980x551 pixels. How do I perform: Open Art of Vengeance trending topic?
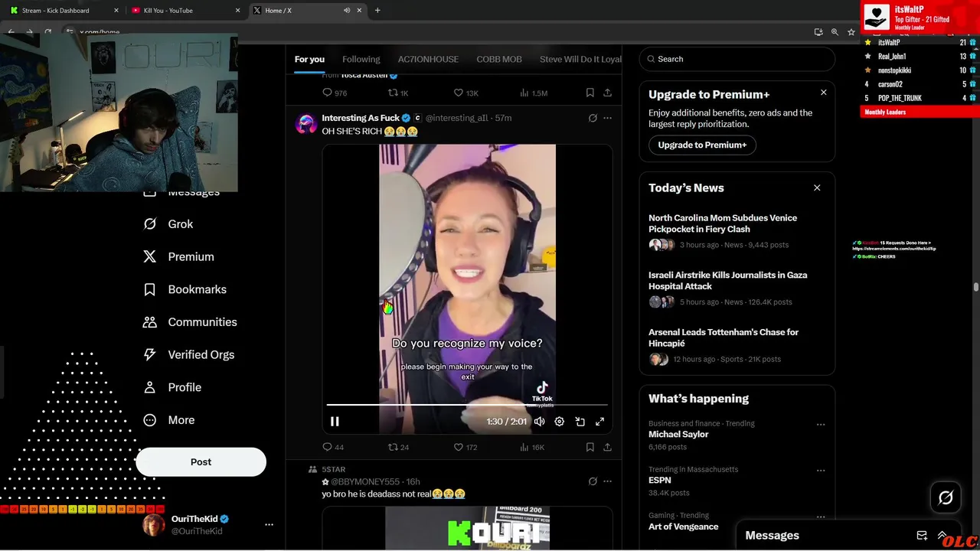coord(684,527)
